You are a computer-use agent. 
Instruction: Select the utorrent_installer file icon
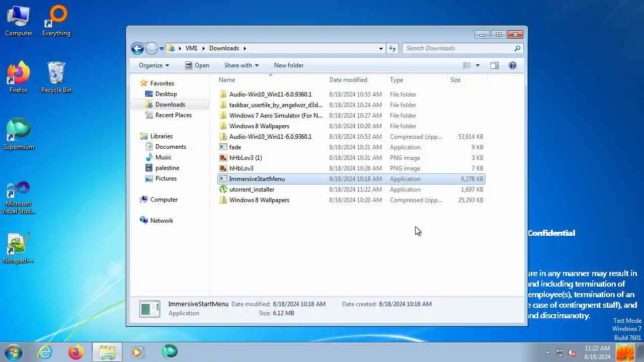(x=223, y=190)
